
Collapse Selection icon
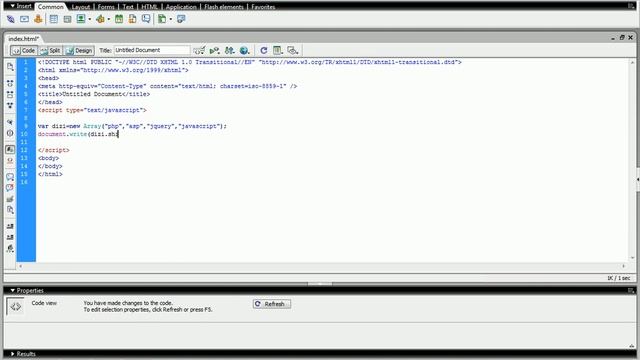tap(10, 94)
